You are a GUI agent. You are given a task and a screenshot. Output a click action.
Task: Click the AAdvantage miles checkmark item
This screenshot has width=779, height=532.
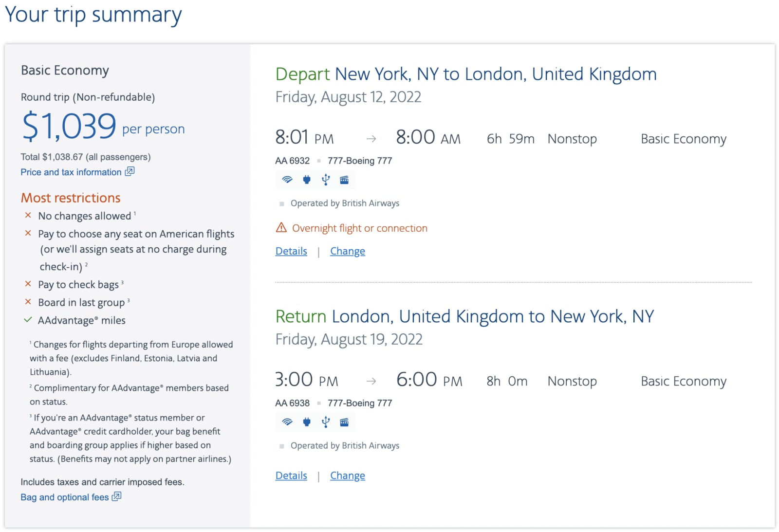point(75,320)
